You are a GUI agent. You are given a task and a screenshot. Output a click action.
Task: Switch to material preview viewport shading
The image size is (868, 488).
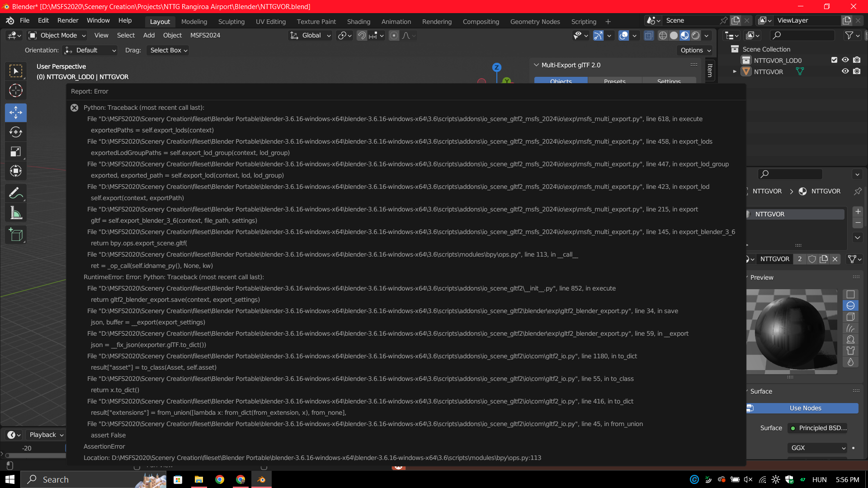click(x=684, y=36)
